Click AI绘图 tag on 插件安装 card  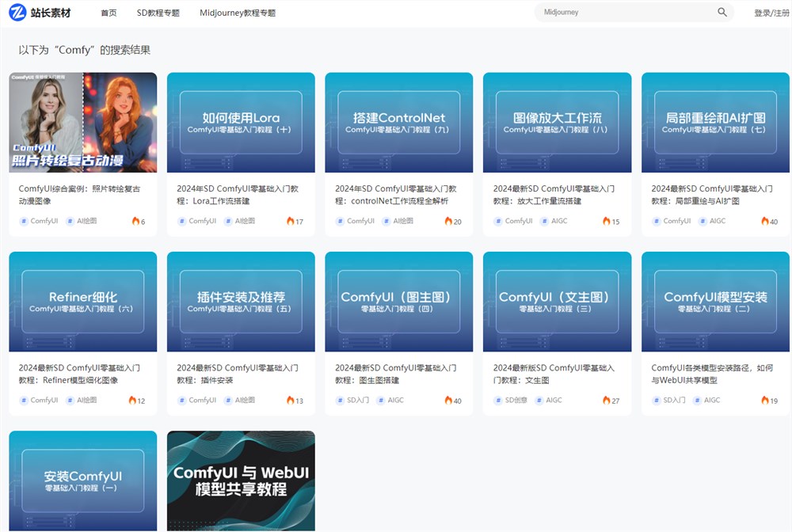239,401
